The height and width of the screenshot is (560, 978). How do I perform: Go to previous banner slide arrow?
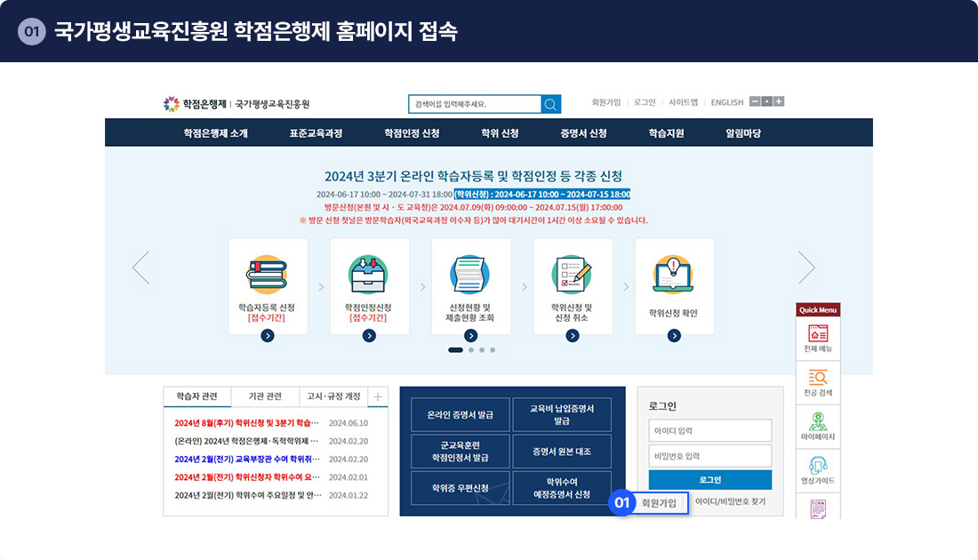pos(140,268)
